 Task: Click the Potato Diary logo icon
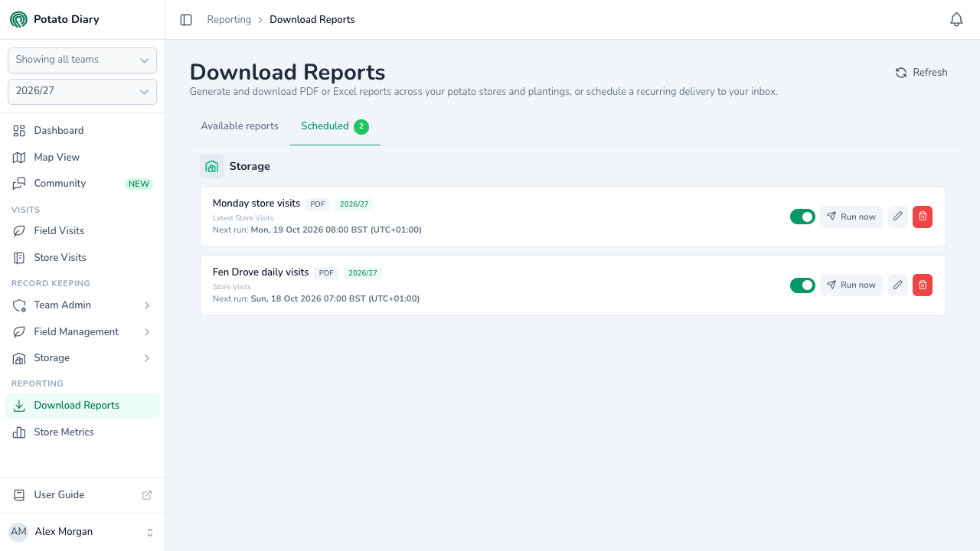[x=18, y=19]
